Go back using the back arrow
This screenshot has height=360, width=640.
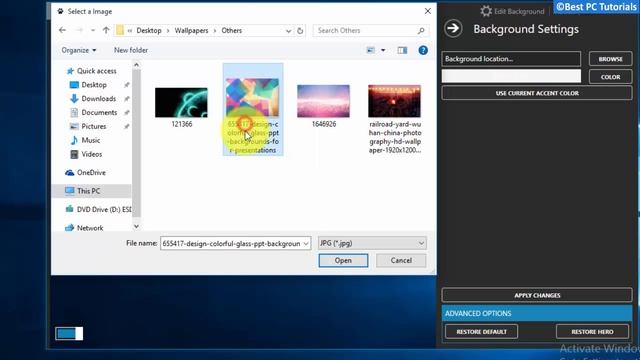pyautogui.click(x=62, y=30)
